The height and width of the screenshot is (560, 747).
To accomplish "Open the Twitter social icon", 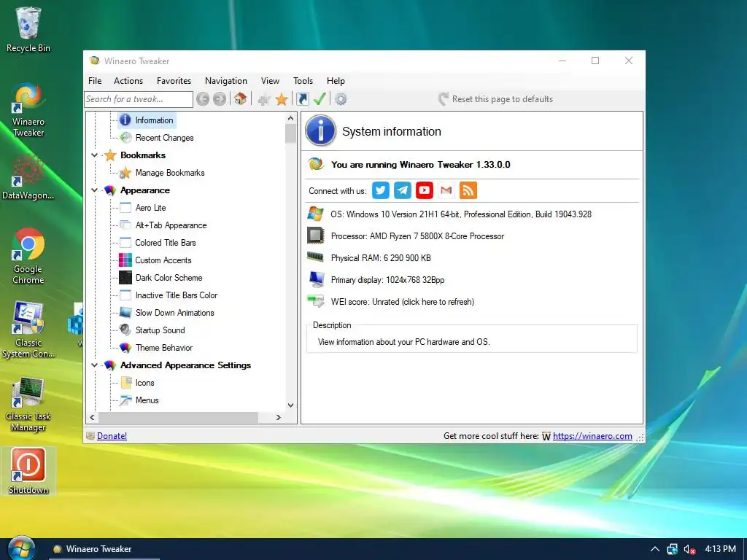I will click(x=381, y=190).
